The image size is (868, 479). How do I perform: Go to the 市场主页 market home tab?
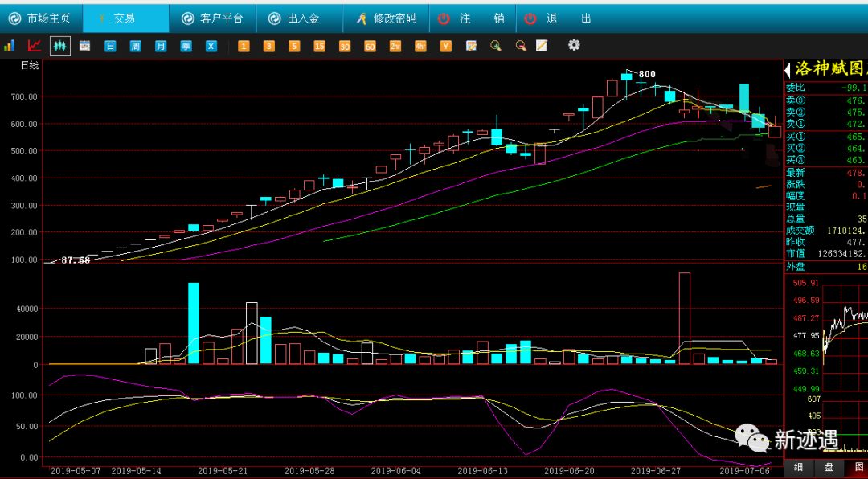39,18
